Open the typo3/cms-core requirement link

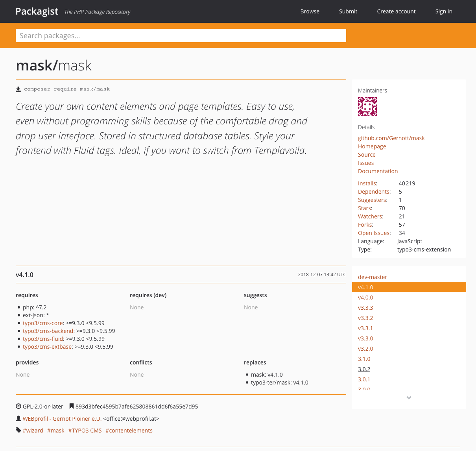pos(43,323)
